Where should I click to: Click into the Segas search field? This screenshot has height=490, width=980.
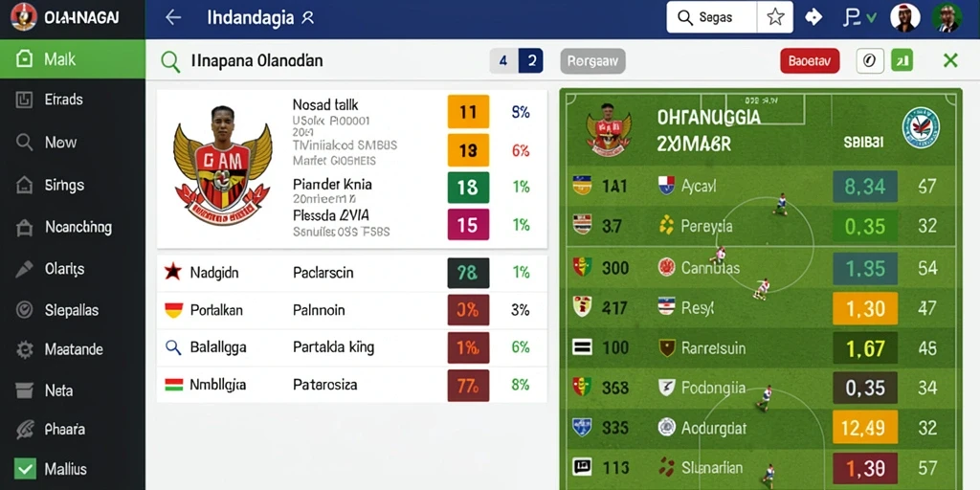pyautogui.click(x=712, y=17)
